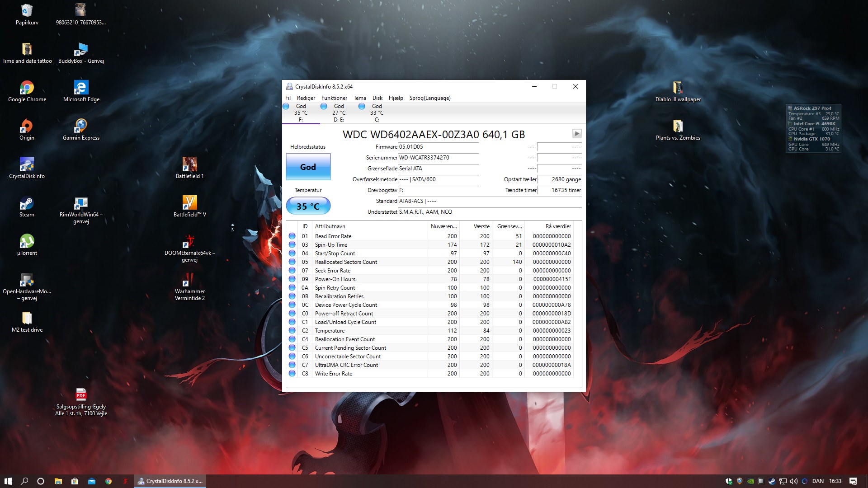Open the CrystalDiskInfo desktop shortcut

[x=27, y=168]
